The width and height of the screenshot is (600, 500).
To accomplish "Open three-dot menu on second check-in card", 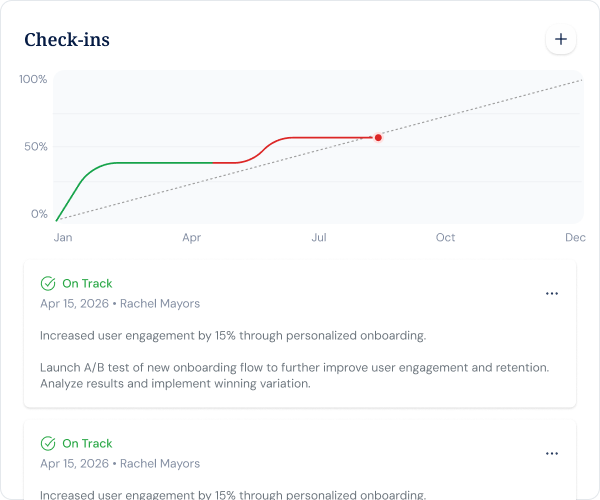I will click(551, 453).
